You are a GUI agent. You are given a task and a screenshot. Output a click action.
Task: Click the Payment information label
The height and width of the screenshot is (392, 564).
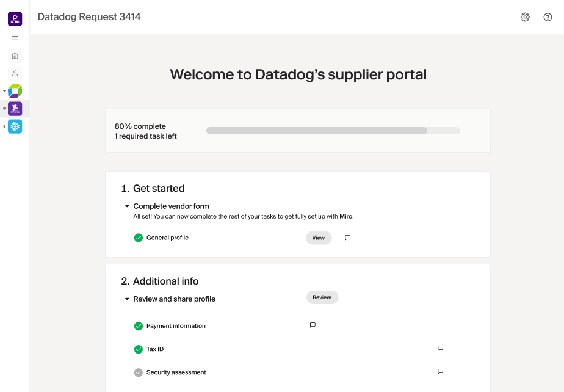176,326
